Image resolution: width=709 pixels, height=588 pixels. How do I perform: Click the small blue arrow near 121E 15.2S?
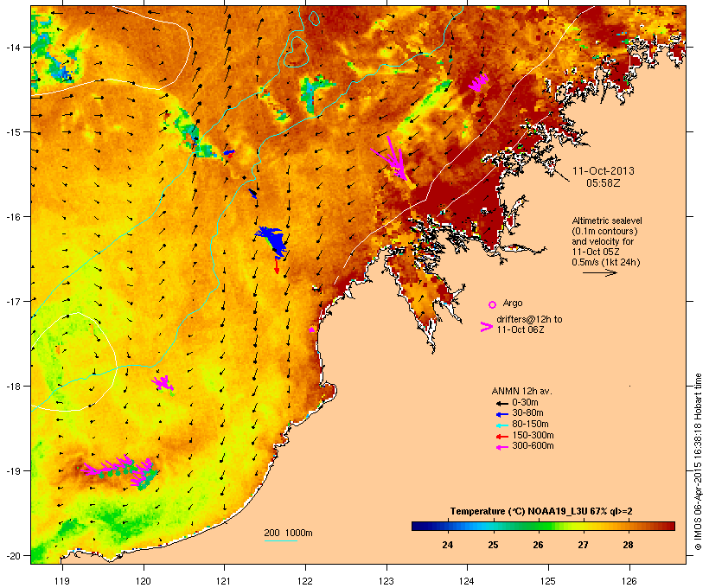pos(229,152)
